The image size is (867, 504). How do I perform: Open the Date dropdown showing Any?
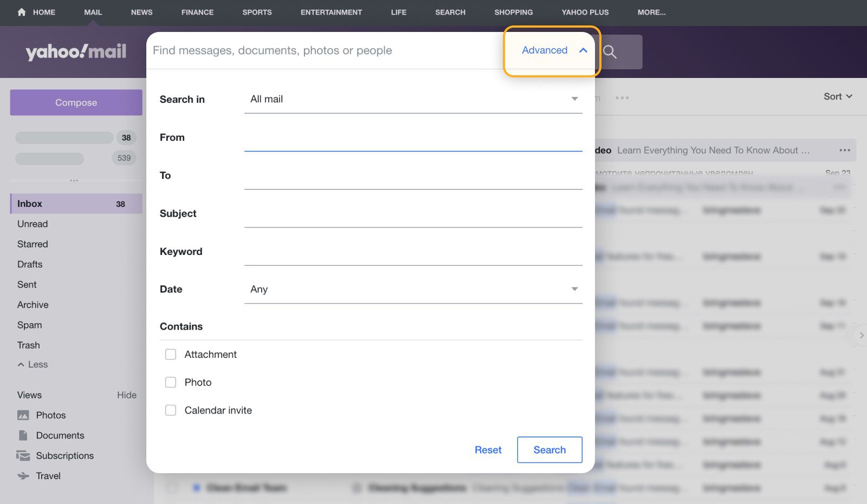click(x=413, y=289)
